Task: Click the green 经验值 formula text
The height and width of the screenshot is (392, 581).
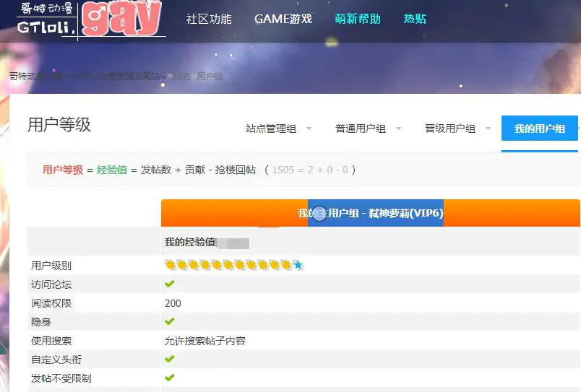Action: (112, 170)
